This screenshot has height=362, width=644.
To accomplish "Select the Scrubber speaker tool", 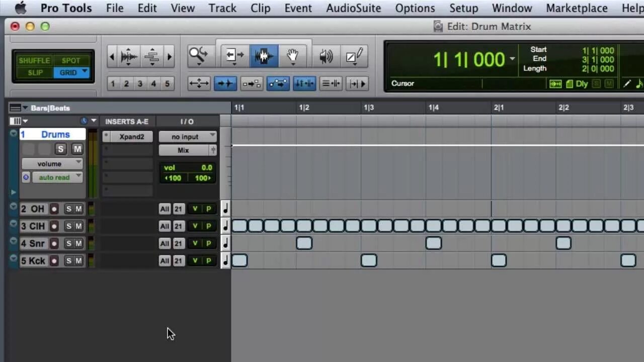I will coord(326,56).
